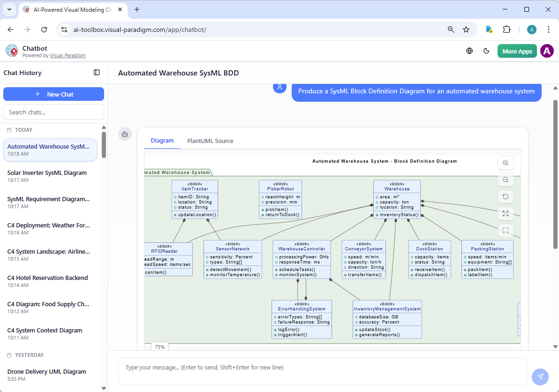Toggle dark mode with the moon icon

tap(486, 51)
